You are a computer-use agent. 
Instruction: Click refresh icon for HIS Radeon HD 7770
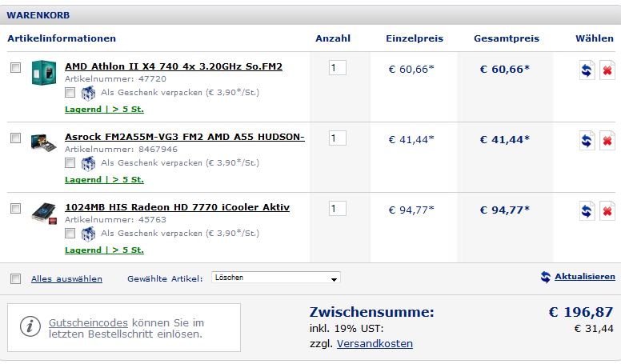point(587,211)
